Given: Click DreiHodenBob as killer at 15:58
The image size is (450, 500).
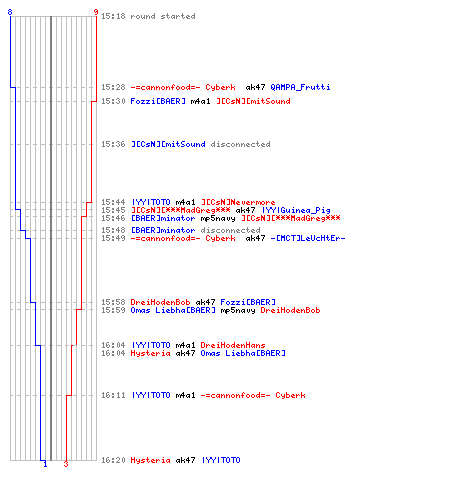Looking at the screenshot, I should 160,302.
